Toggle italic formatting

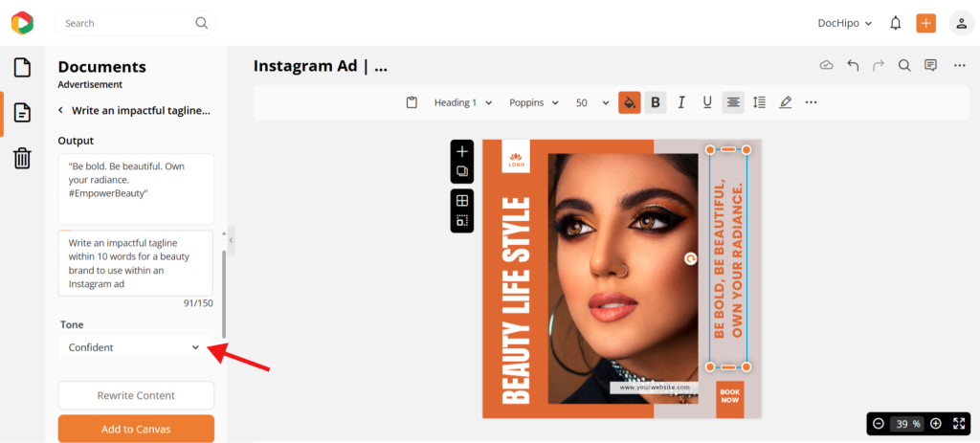[x=681, y=102]
